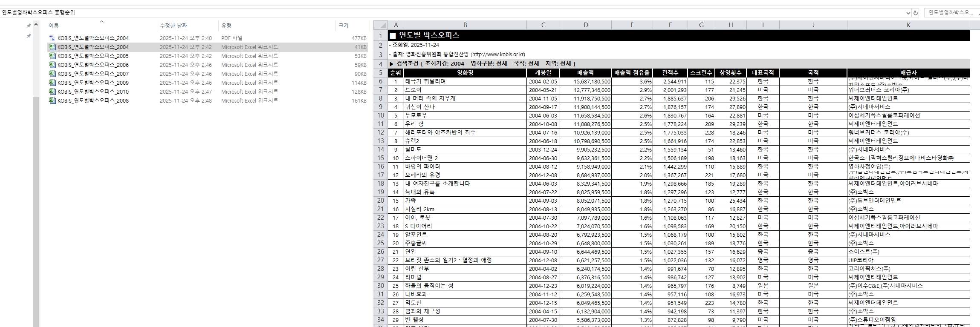Viewport: 980px width, 327px height.
Task: Click the movie cell 태극기 휘날리며
Action: (465, 81)
